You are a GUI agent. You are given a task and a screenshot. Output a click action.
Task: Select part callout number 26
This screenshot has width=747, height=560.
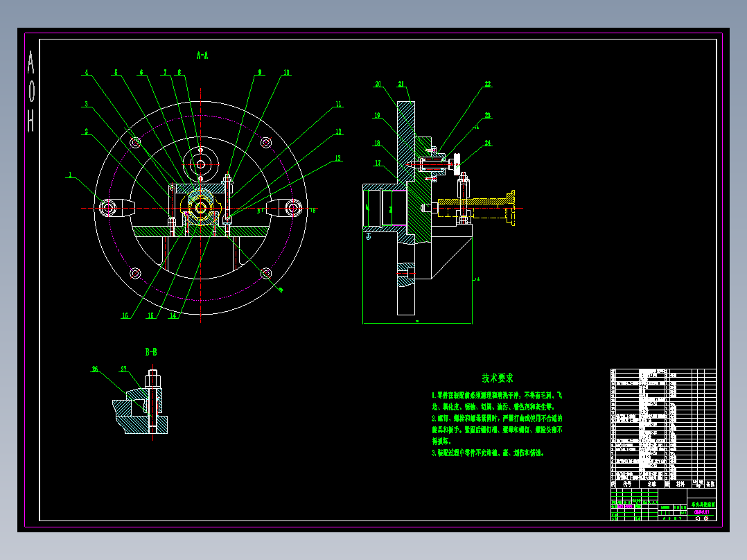click(x=95, y=369)
